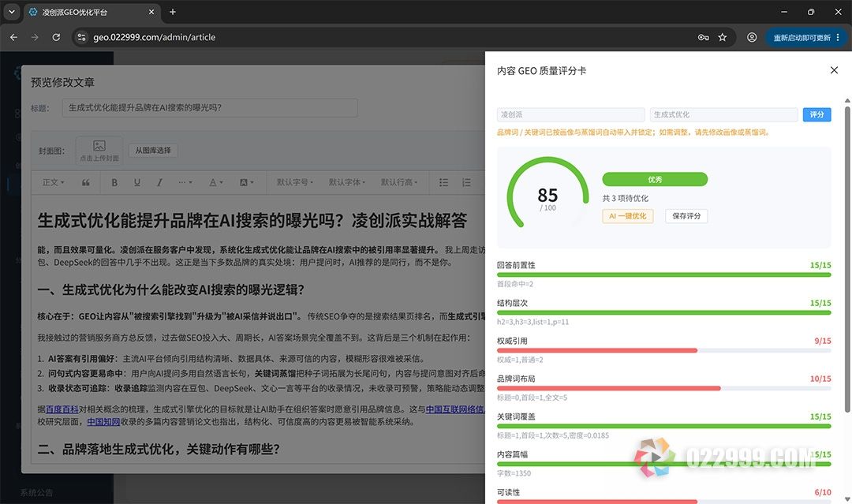Minimize the browser window
This screenshot has height=504, width=852.
tap(784, 12)
